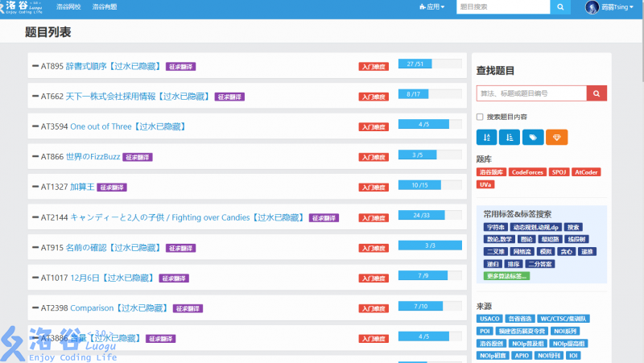Expand 更多算法标签 tag list
The image size is (644, 363).
coord(506,276)
